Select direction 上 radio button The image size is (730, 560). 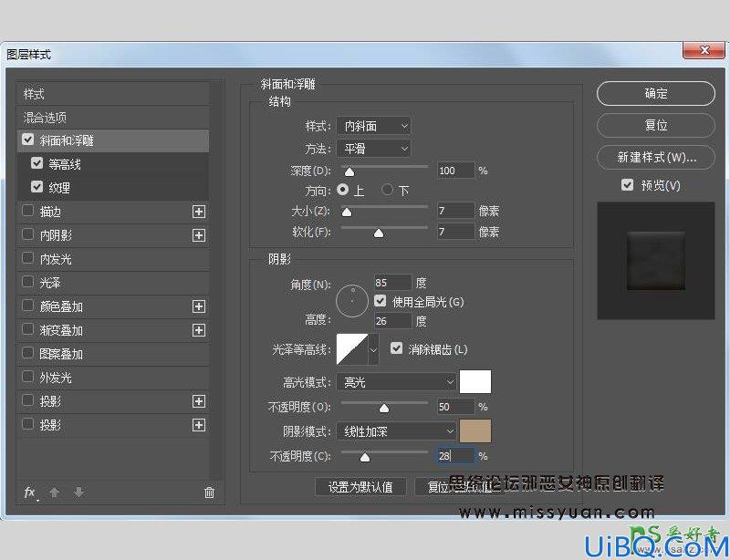(x=343, y=190)
